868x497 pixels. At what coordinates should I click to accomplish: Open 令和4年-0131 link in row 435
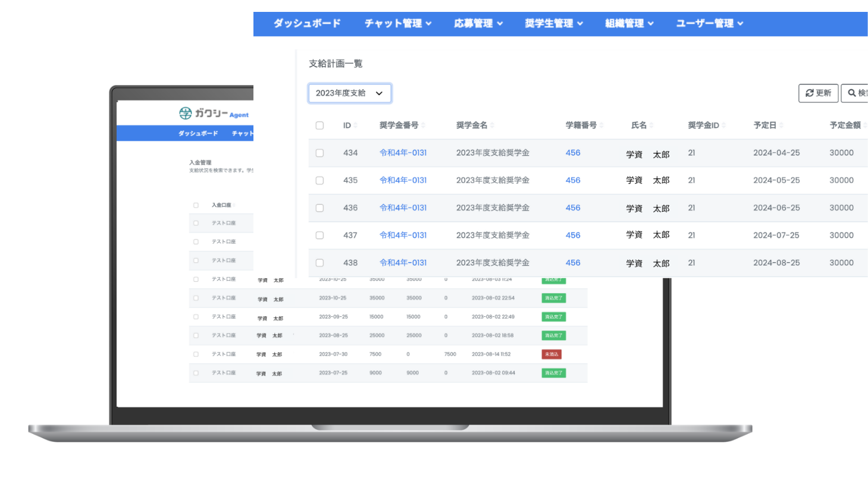(x=403, y=180)
